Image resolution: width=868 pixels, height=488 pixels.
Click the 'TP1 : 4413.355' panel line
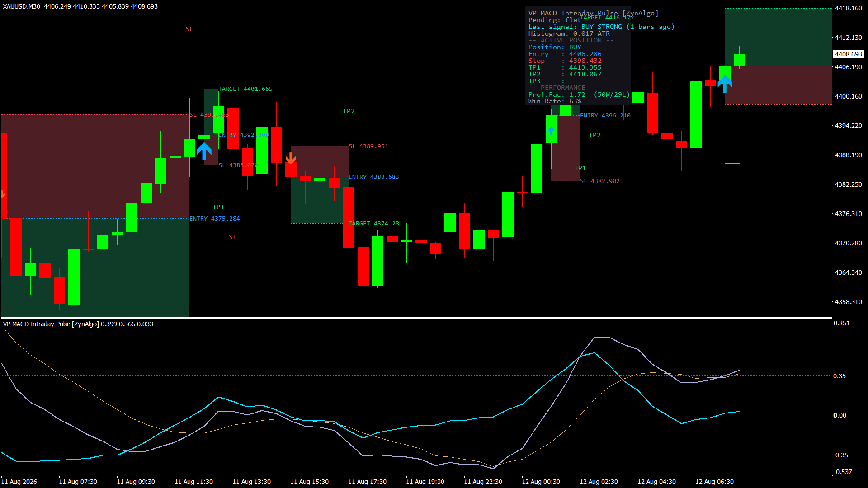565,67
